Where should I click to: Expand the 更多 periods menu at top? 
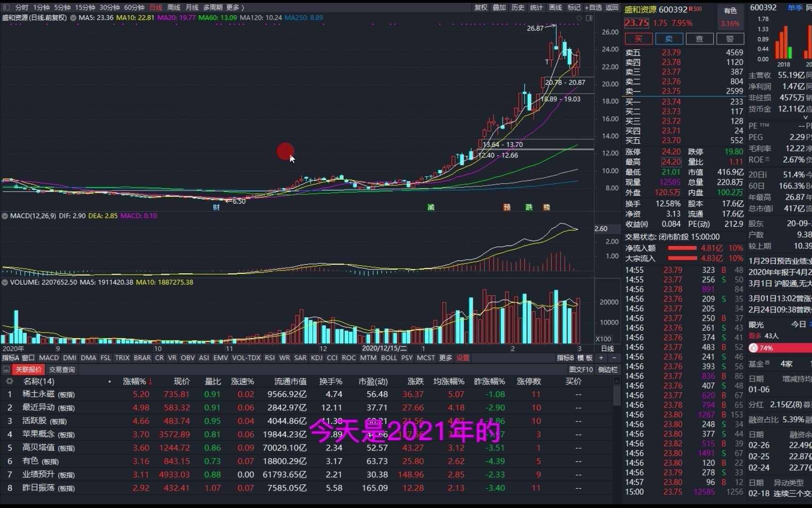tap(235, 8)
